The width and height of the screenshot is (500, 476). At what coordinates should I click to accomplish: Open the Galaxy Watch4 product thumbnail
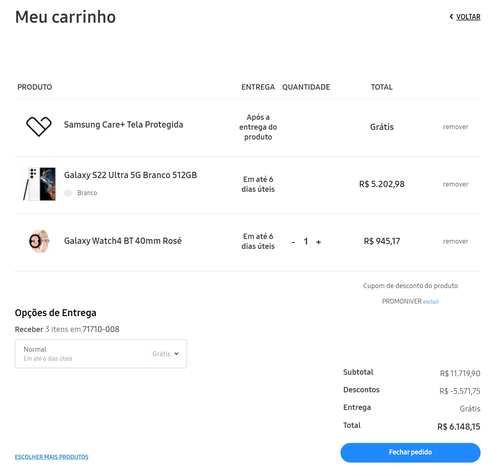39,241
